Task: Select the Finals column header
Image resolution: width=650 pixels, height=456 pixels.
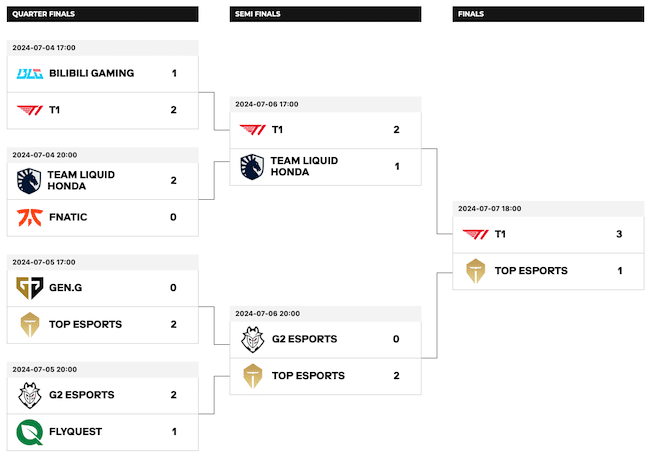Action: (x=470, y=15)
